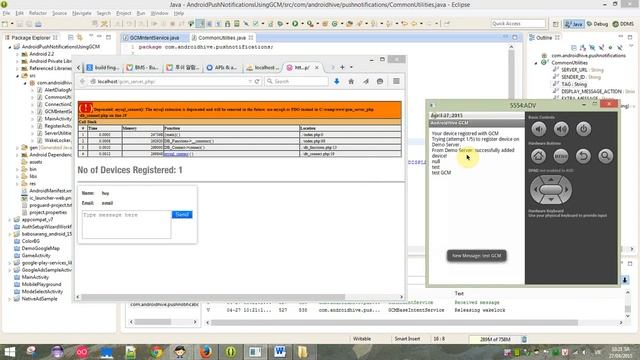Open the Firefox list-all-tabs dropdown
This screenshot has width=640, height=360.
(x=351, y=67)
